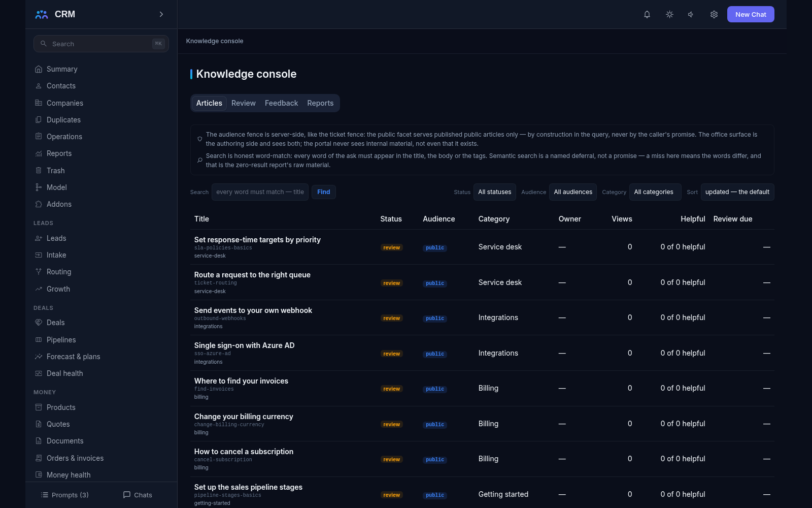Collapse sidebar with chevron next to CRM
This screenshot has height=508, width=812.
coord(161,14)
